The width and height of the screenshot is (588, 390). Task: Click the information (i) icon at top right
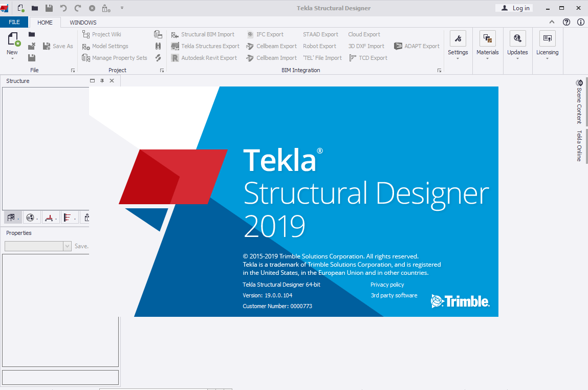[x=581, y=22]
